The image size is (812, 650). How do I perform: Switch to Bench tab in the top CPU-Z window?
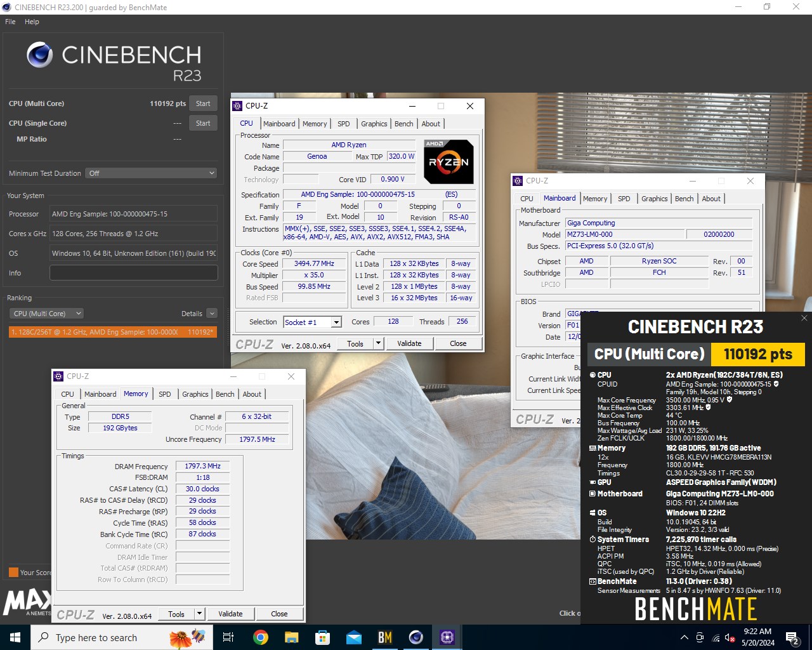pos(403,124)
